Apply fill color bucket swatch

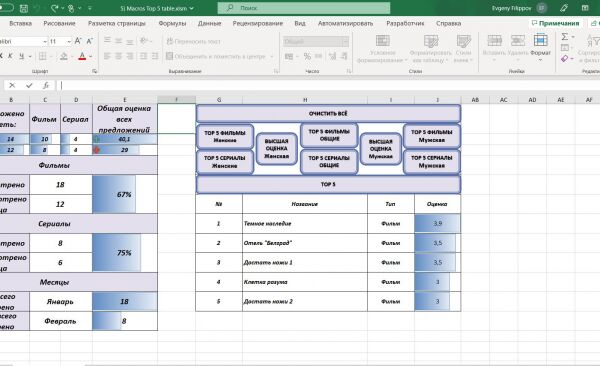pos(64,56)
